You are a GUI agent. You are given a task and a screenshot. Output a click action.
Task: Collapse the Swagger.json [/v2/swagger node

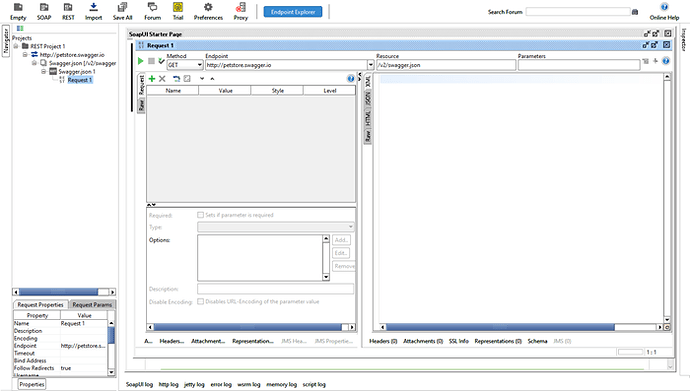(34, 63)
